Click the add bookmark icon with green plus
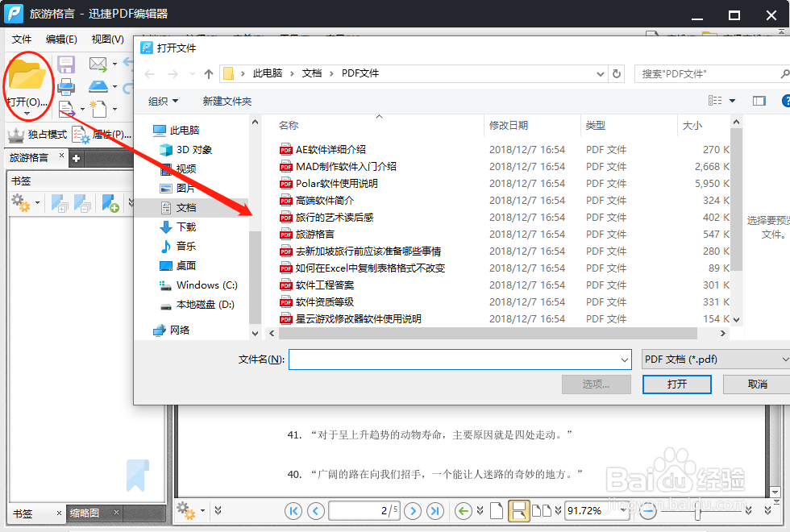 tap(109, 203)
